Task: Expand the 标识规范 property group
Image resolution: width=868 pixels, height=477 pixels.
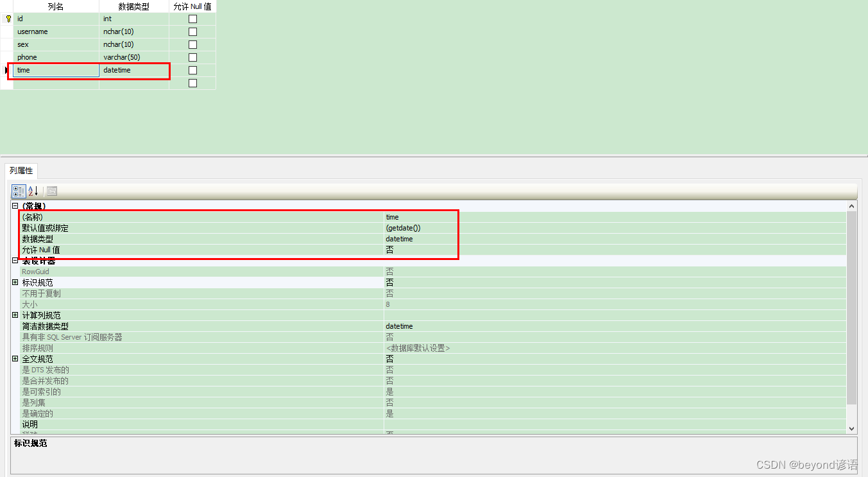Action: pyautogui.click(x=15, y=282)
